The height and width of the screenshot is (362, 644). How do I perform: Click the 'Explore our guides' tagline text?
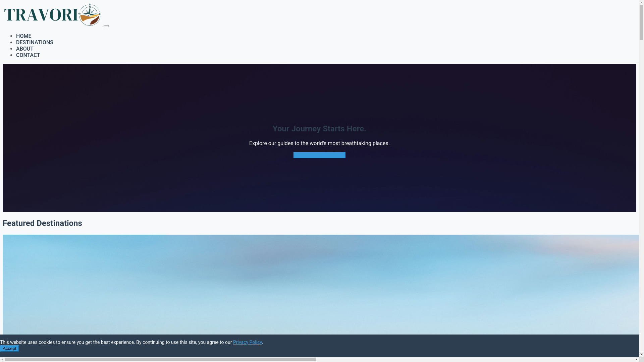pyautogui.click(x=319, y=143)
